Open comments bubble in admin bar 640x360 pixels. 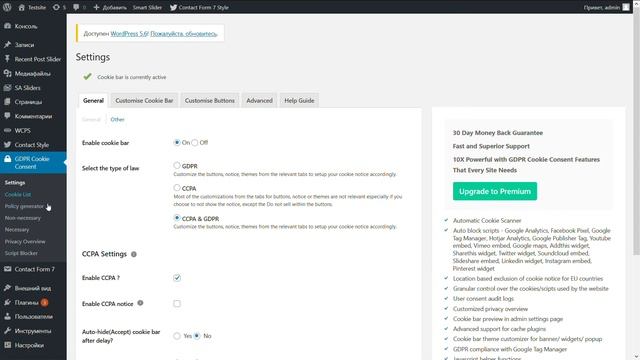tap(79, 7)
